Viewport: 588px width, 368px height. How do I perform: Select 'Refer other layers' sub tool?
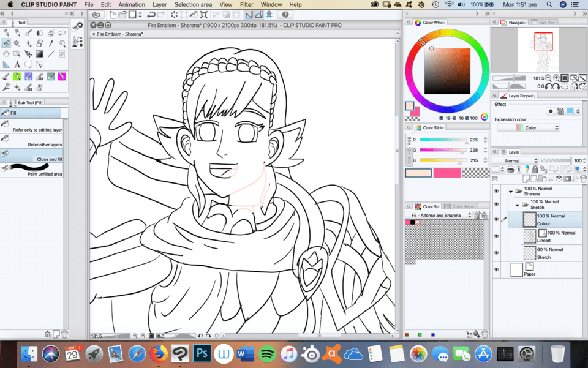(32, 141)
